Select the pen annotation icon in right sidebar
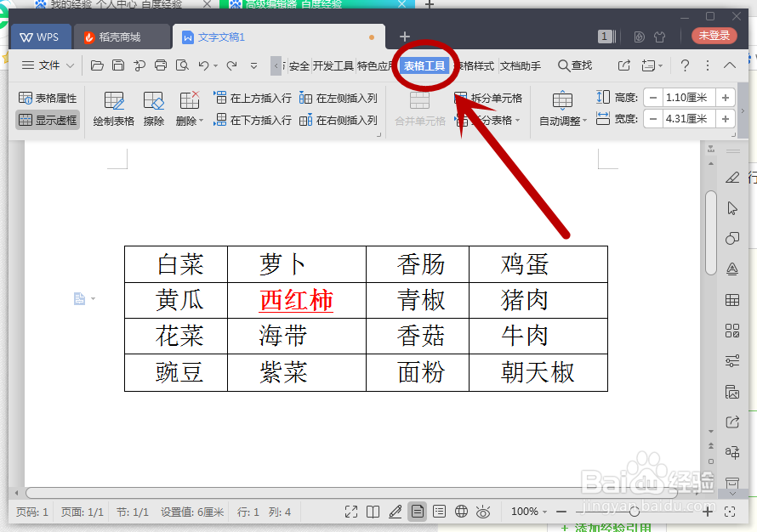 tap(733, 178)
